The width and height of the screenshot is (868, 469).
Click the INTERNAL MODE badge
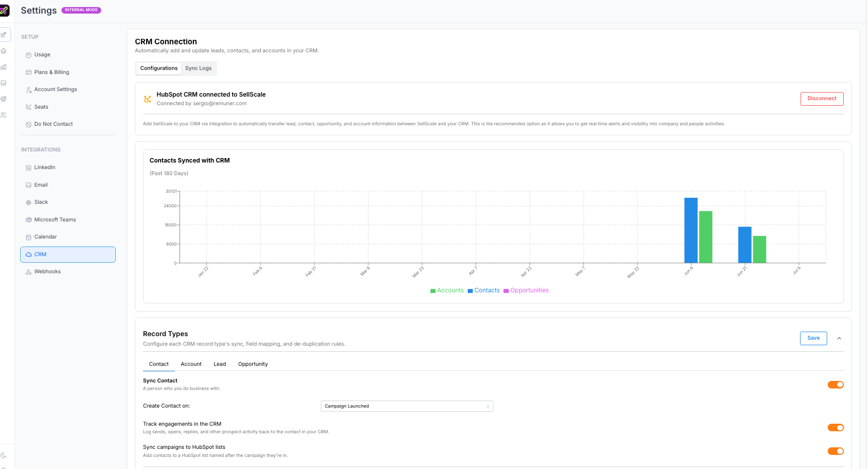[81, 10]
